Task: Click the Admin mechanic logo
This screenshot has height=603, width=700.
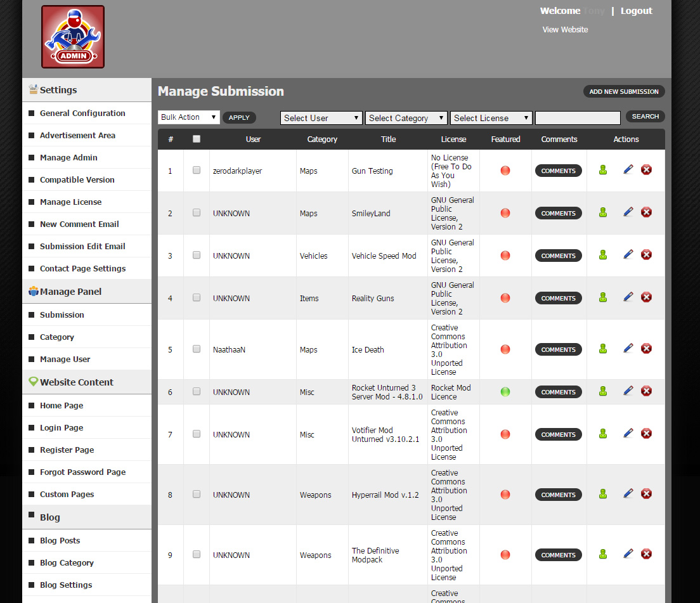Action: tap(73, 37)
